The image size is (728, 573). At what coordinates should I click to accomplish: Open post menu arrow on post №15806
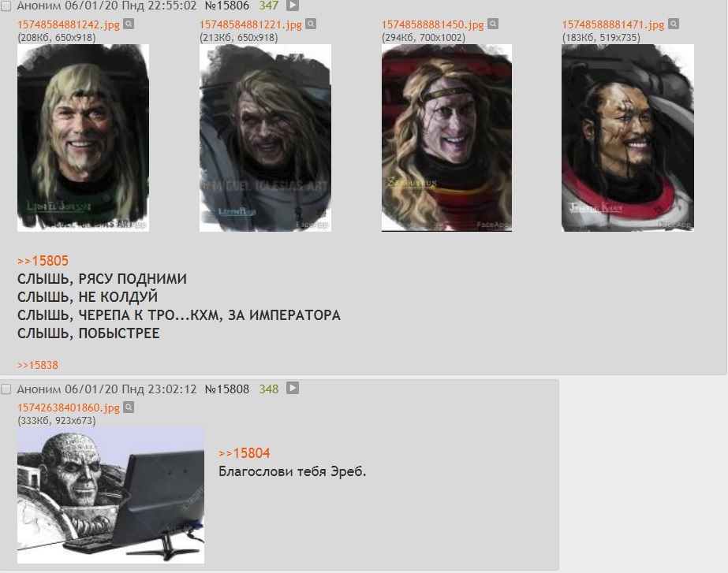pos(293,5)
